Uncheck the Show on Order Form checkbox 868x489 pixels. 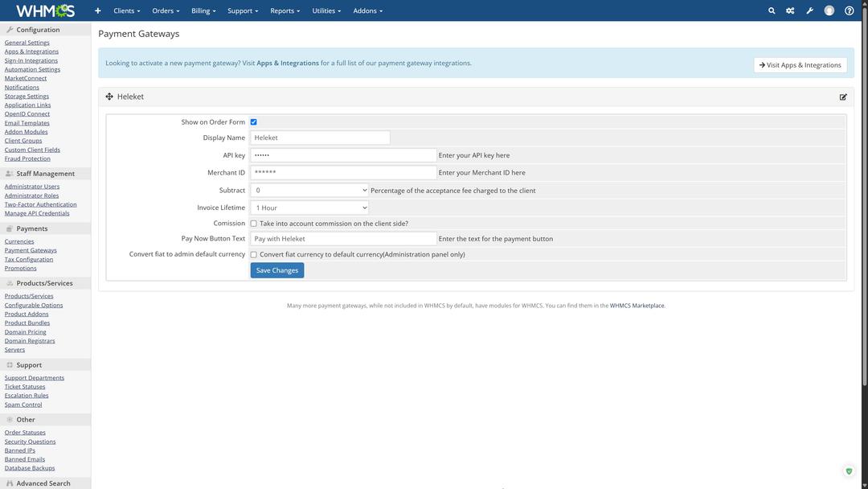point(254,122)
